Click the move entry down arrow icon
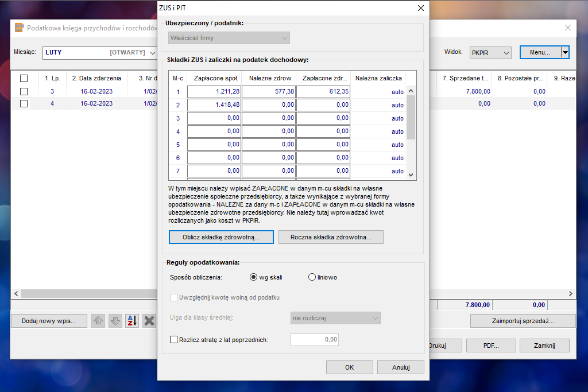Image resolution: width=588 pixels, height=392 pixels. [x=115, y=321]
